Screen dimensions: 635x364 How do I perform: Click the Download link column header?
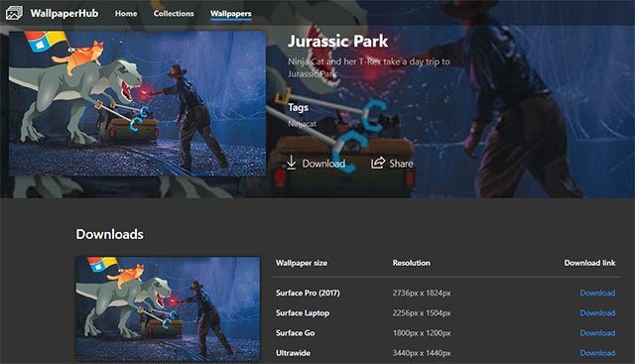589,263
